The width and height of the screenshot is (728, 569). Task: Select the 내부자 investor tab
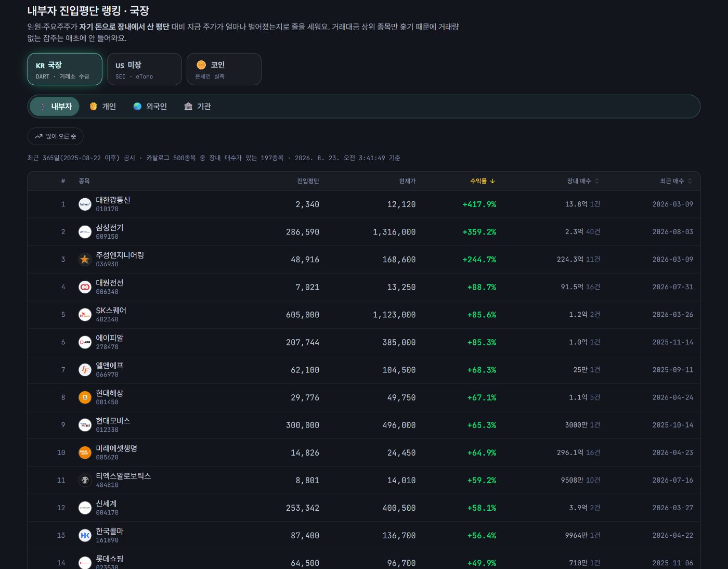tap(55, 107)
